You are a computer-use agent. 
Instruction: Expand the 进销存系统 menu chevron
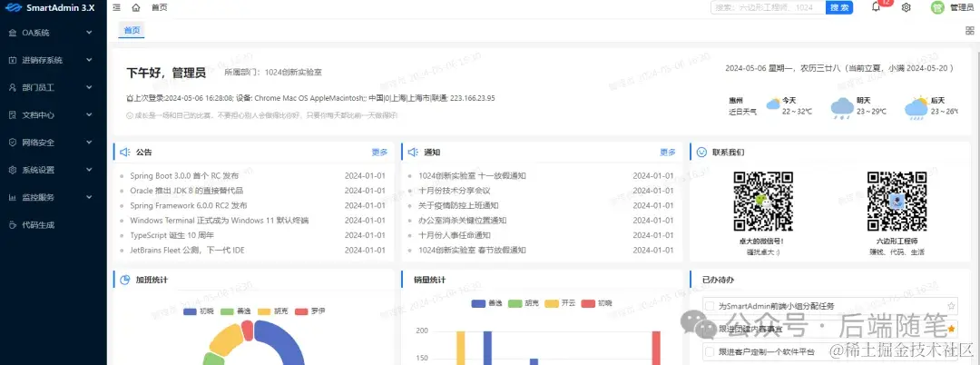89,60
